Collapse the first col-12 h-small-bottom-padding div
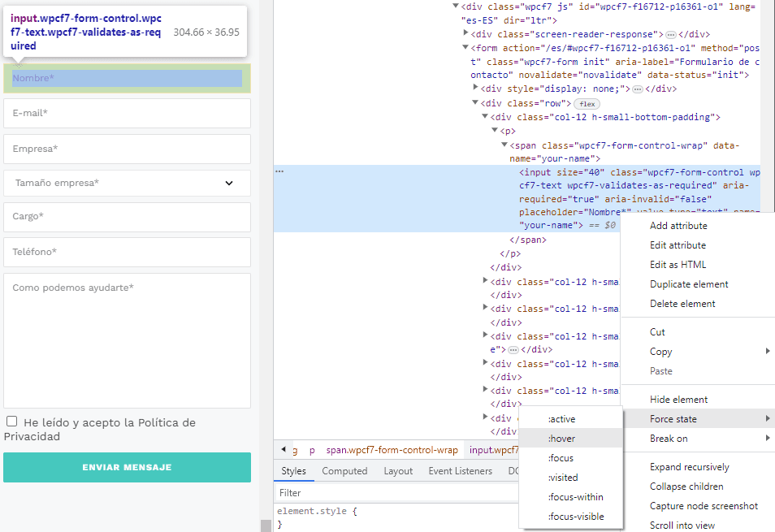 [x=485, y=116]
